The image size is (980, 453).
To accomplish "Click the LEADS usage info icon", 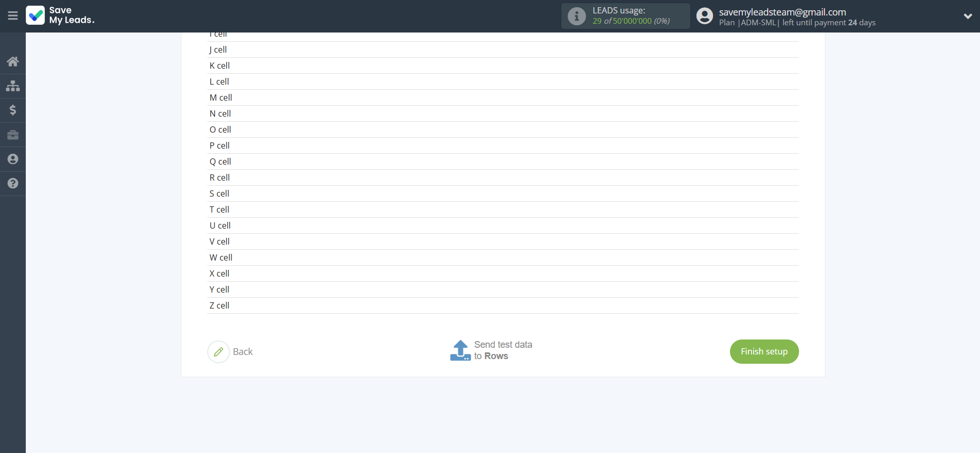I will pyautogui.click(x=576, y=16).
